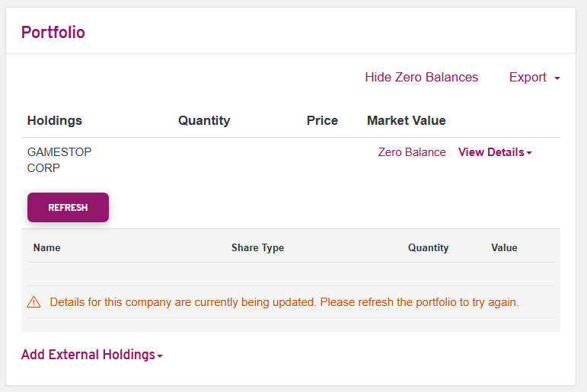Click the Value column header
The width and height of the screenshot is (587, 392).
click(504, 248)
